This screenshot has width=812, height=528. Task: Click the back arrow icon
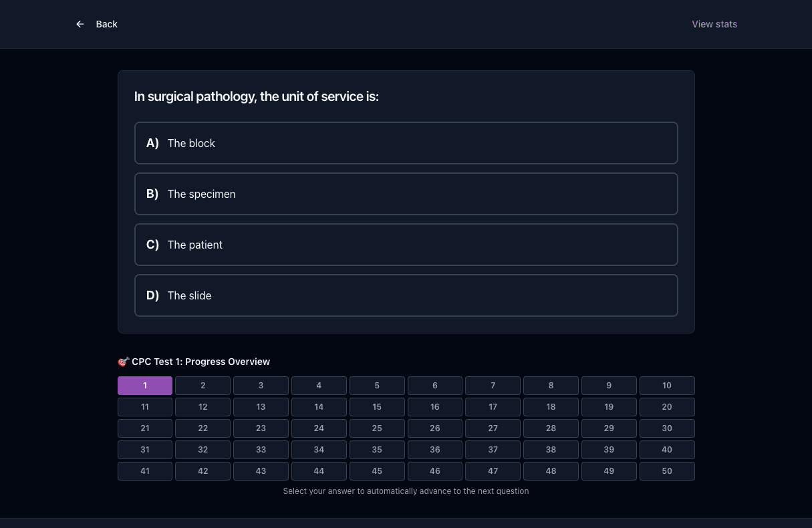[x=80, y=24]
